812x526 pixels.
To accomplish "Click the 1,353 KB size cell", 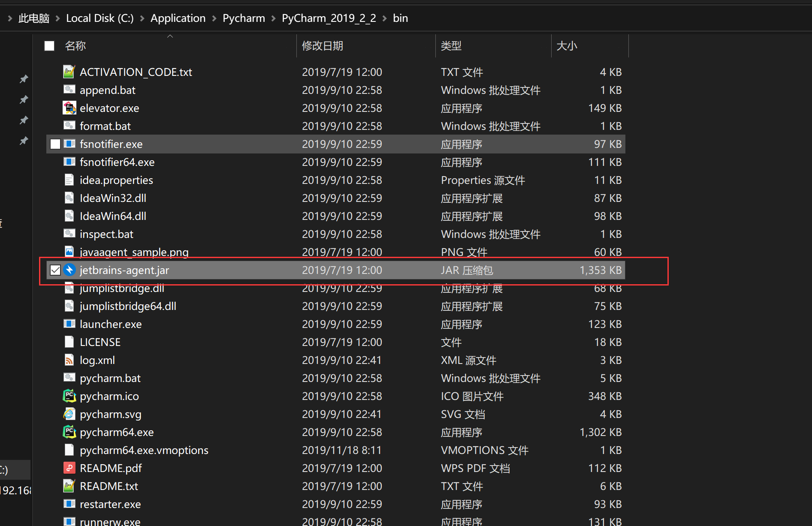I will click(601, 270).
